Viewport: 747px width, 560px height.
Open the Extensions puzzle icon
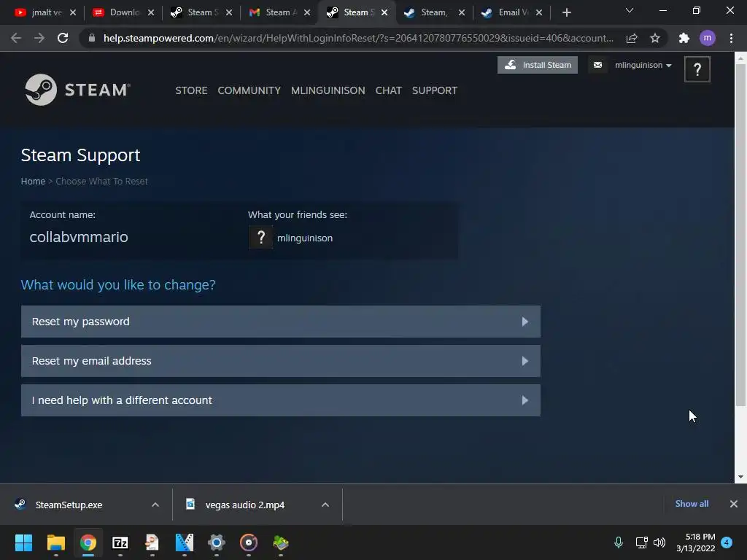[x=684, y=38]
